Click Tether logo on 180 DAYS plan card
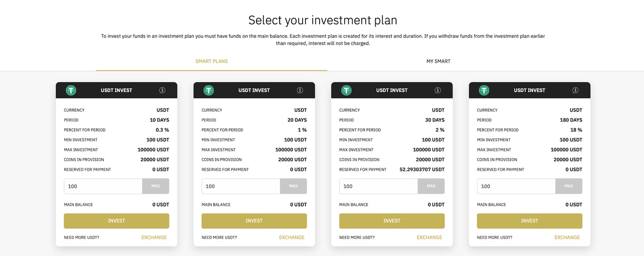Image resolution: width=644 pixels, height=256 pixels. point(484,90)
